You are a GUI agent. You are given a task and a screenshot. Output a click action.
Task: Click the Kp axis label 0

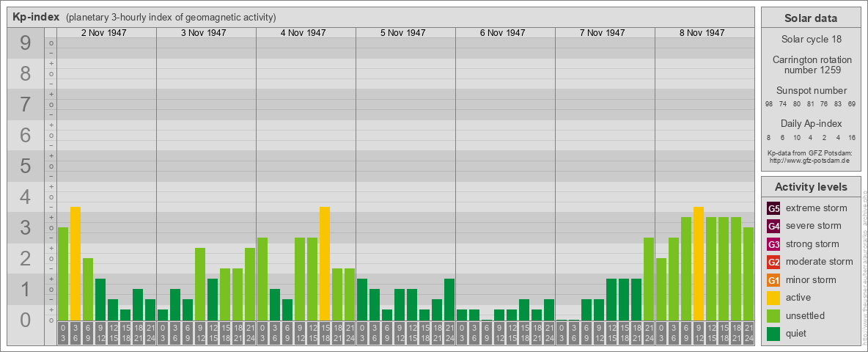pyautogui.click(x=25, y=320)
